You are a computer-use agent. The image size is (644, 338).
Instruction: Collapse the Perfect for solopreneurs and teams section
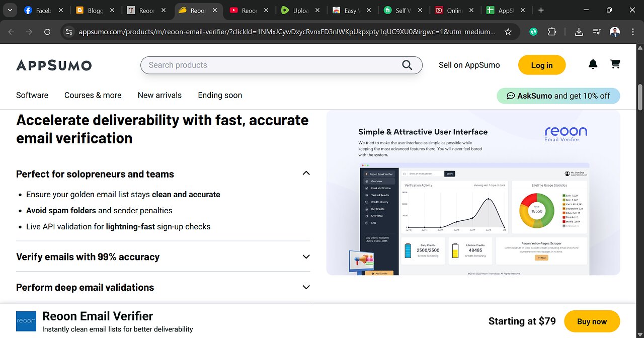click(x=306, y=174)
